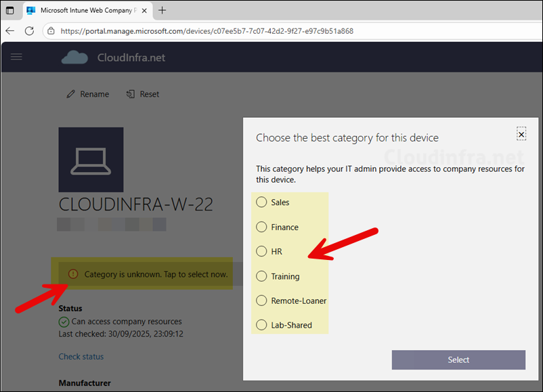Image resolution: width=543 pixels, height=392 pixels.
Task: Go back using browser back arrow
Action: pos(10,31)
